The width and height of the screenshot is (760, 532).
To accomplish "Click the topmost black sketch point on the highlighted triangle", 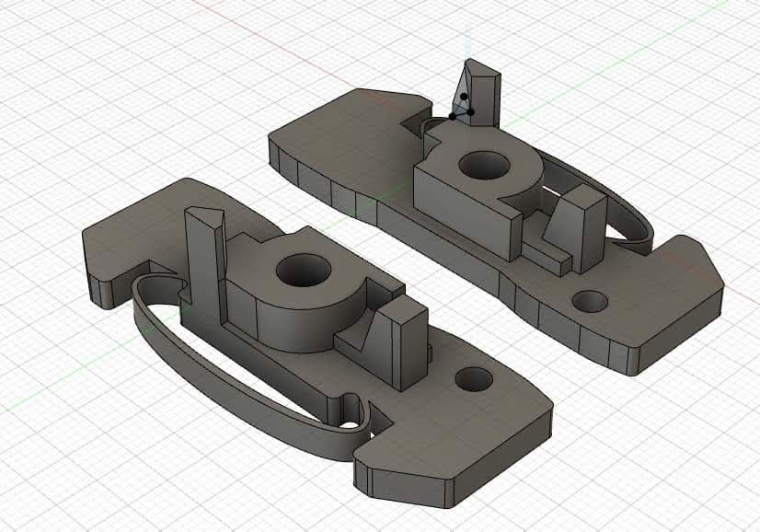I will pyautogui.click(x=464, y=97).
